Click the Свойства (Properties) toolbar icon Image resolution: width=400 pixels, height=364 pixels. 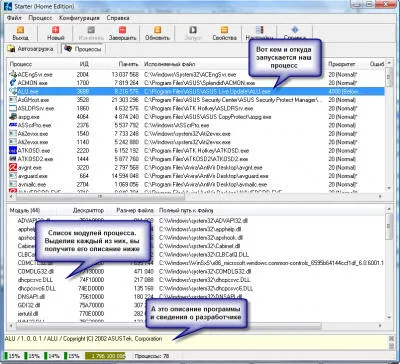[224, 30]
